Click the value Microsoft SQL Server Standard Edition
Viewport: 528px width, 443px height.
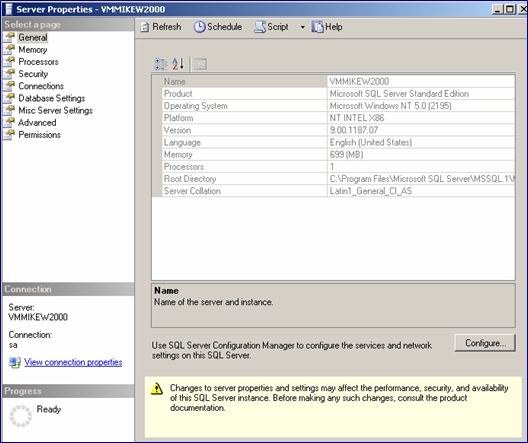pyautogui.click(x=399, y=94)
